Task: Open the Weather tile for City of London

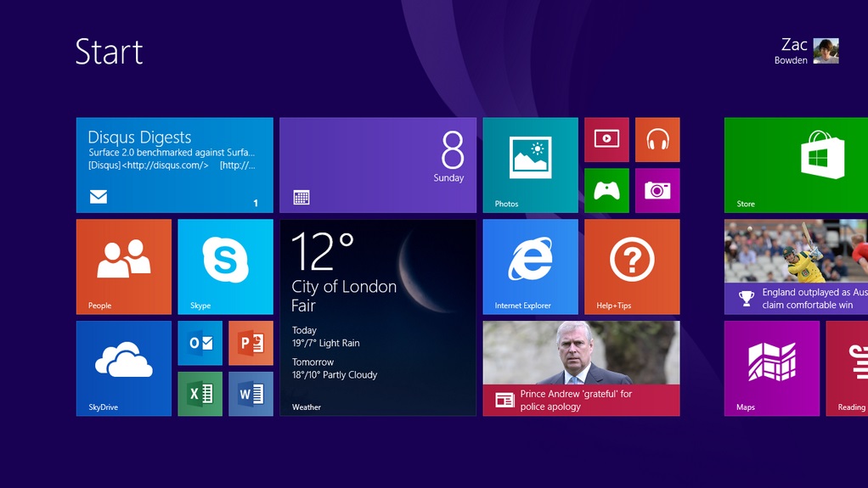Action: 378,317
